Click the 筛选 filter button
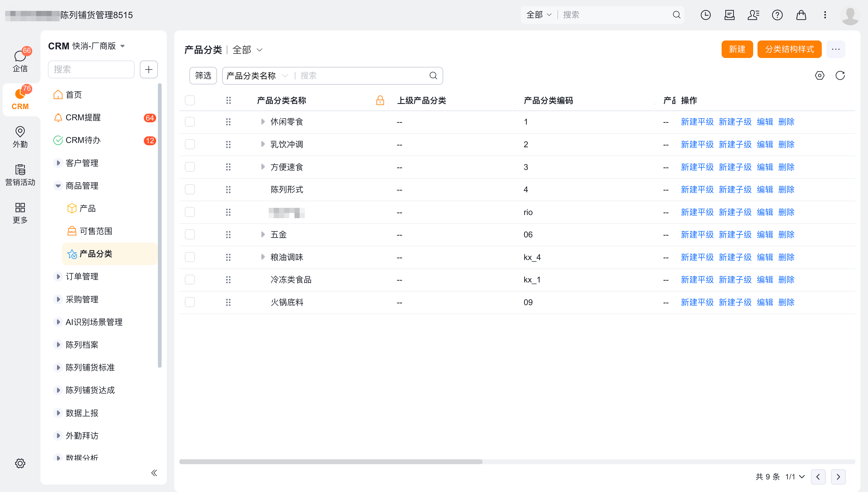Image resolution: width=868 pixels, height=492 pixels. (x=203, y=76)
